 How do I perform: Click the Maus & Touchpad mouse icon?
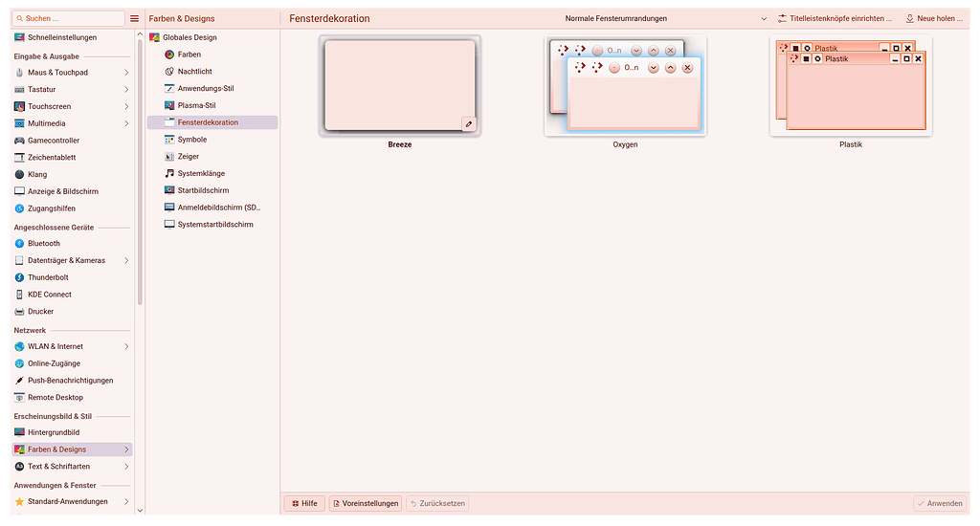pyautogui.click(x=19, y=73)
